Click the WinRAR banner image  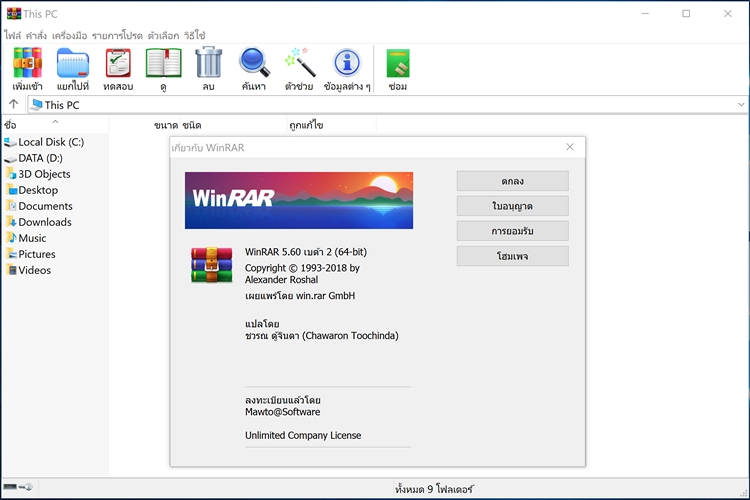(299, 200)
